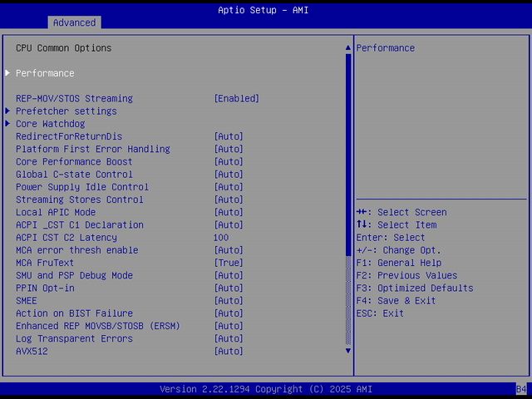This screenshot has width=532, height=399.
Task: Click F1: General Help hint
Action: pyautogui.click(x=399, y=263)
